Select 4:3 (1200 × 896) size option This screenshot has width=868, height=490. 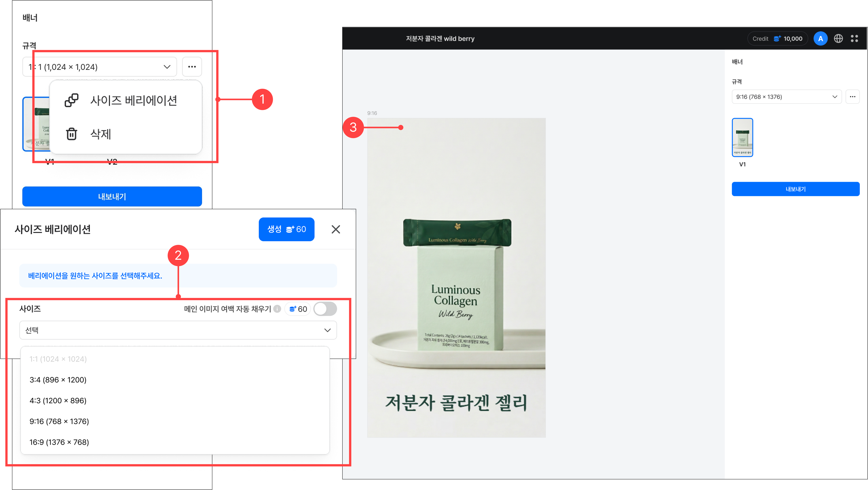tap(175, 401)
